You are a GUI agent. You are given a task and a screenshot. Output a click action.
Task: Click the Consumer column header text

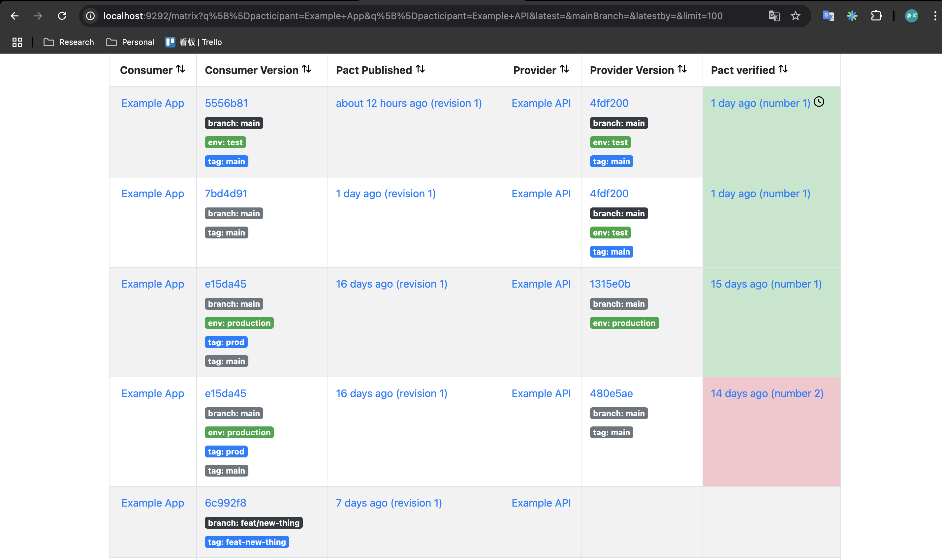pyautogui.click(x=146, y=70)
